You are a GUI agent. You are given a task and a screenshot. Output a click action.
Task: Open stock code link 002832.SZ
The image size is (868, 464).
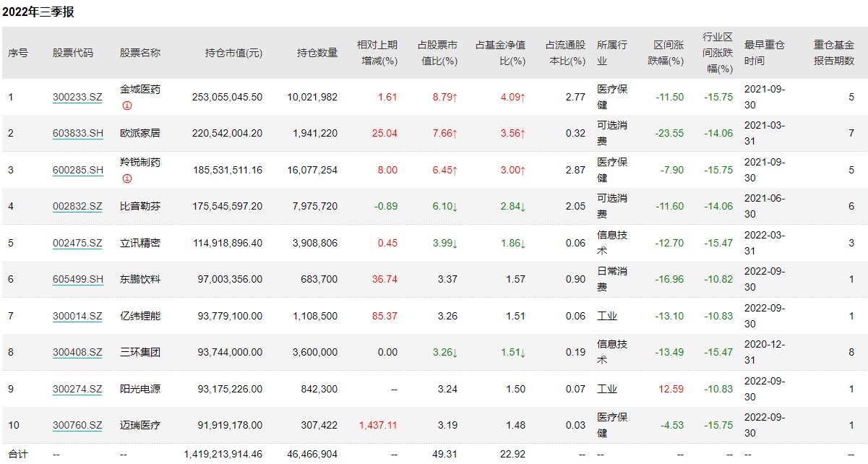point(77,206)
